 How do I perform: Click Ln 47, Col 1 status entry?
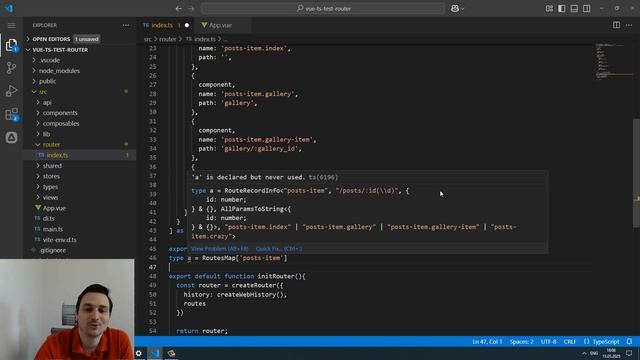tap(487, 342)
